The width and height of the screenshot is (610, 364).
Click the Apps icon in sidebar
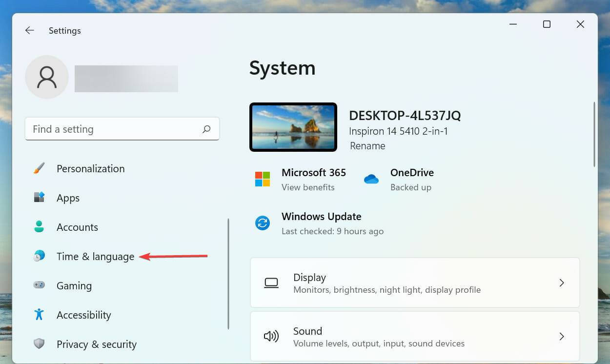click(x=39, y=198)
